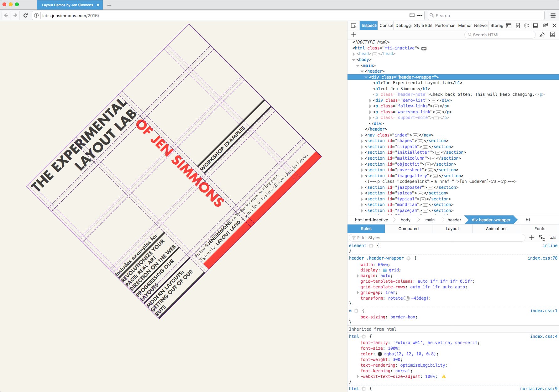Click WORKSHOP EXAMPLES link on page
The height and width of the screenshot is (392, 559).
[x=223, y=148]
